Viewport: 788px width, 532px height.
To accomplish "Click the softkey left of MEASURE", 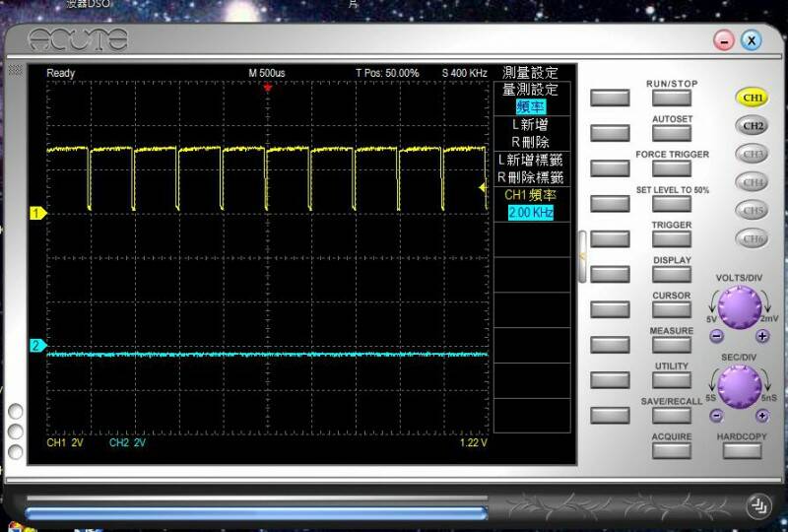I will 610,345.
